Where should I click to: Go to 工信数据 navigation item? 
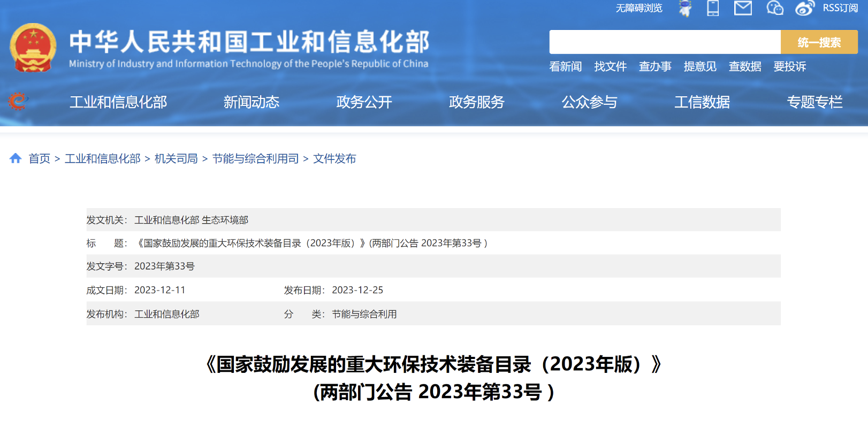[702, 102]
